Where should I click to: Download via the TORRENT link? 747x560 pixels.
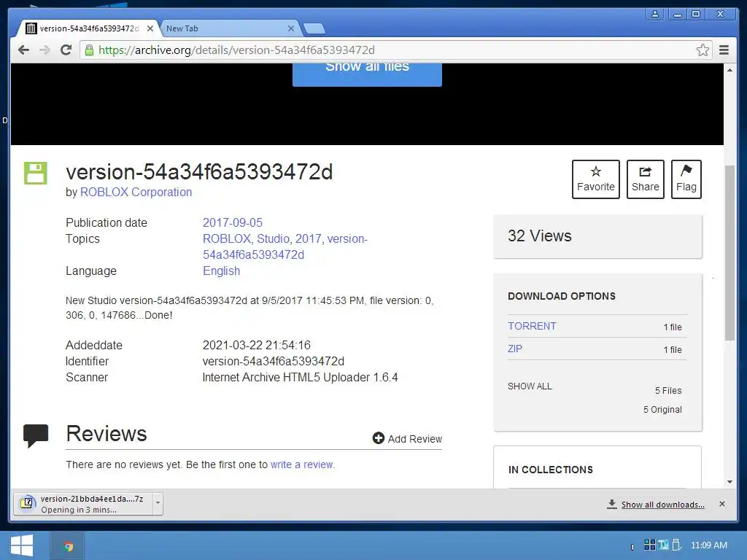coord(532,326)
